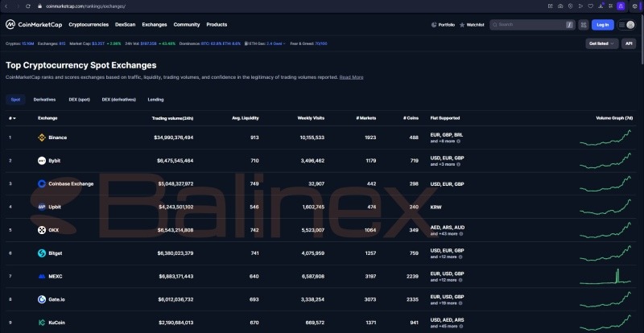The height and width of the screenshot is (333, 644).
Task: View MEXC 7d volume graph
Action: pos(605,277)
